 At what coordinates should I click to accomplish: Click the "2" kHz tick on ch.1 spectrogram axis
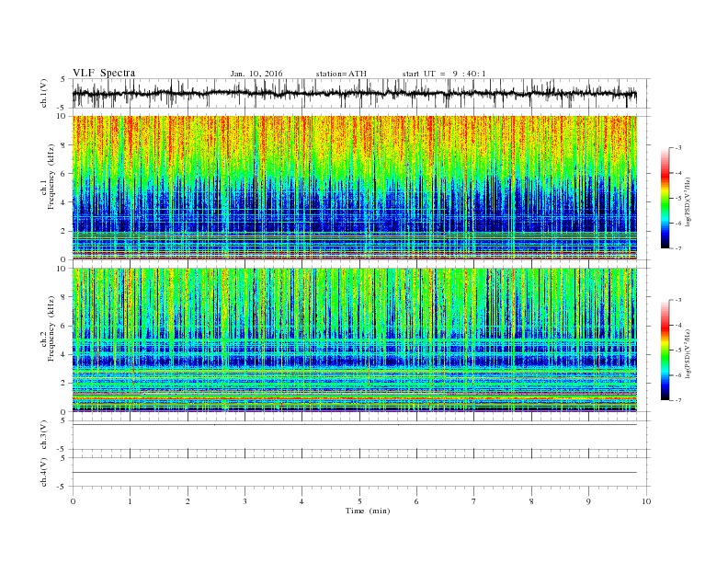[64, 231]
